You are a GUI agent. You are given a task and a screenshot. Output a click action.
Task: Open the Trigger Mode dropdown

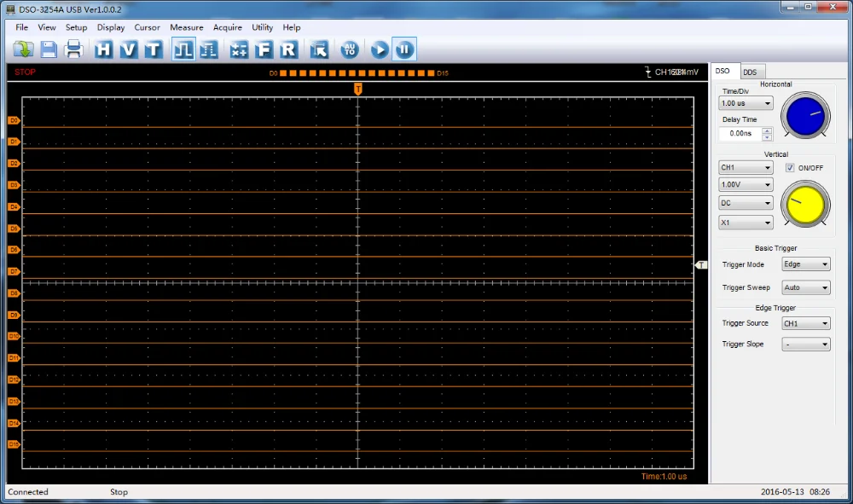806,264
